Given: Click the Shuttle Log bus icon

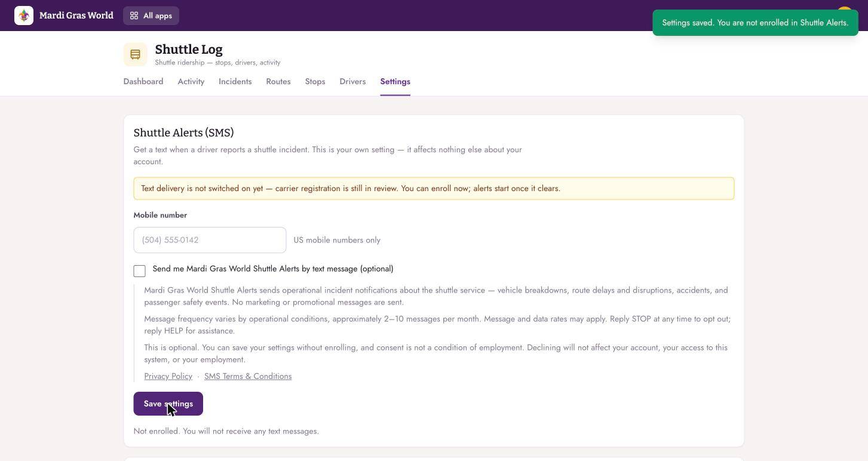Looking at the screenshot, I should click(x=136, y=54).
